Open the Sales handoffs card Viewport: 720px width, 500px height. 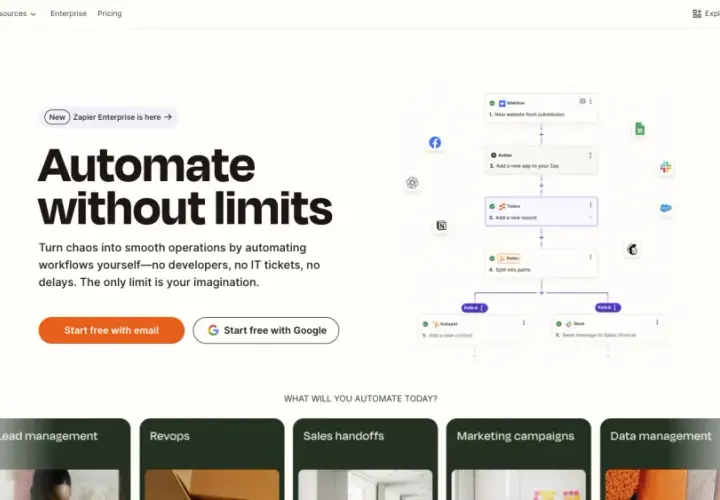coord(366,459)
